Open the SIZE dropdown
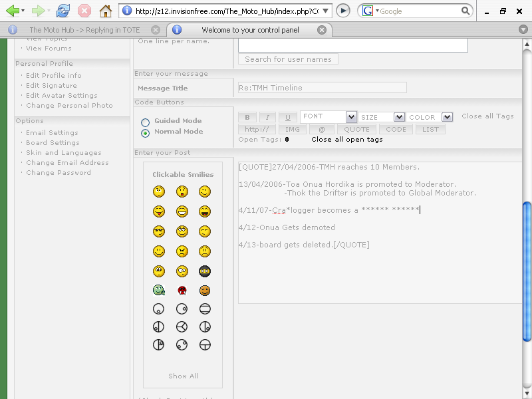This screenshot has height=399, width=532. [x=381, y=117]
